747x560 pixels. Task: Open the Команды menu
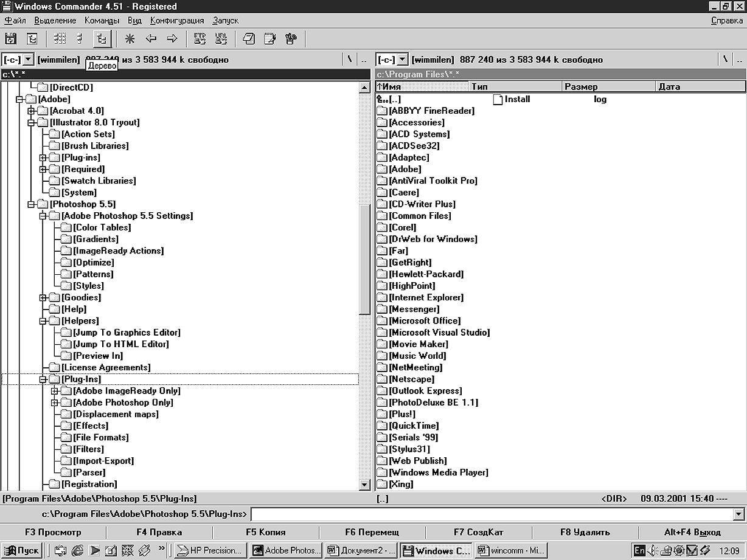coord(102,21)
